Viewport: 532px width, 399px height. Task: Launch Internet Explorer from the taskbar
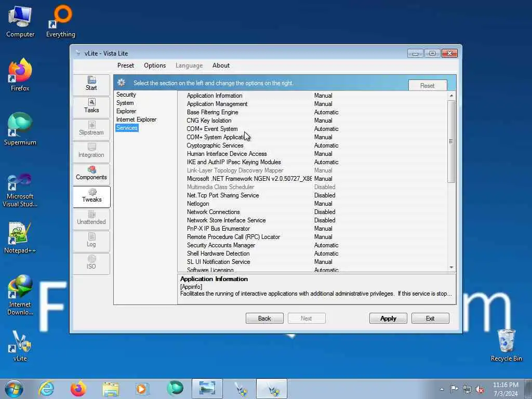pyautogui.click(x=46, y=389)
